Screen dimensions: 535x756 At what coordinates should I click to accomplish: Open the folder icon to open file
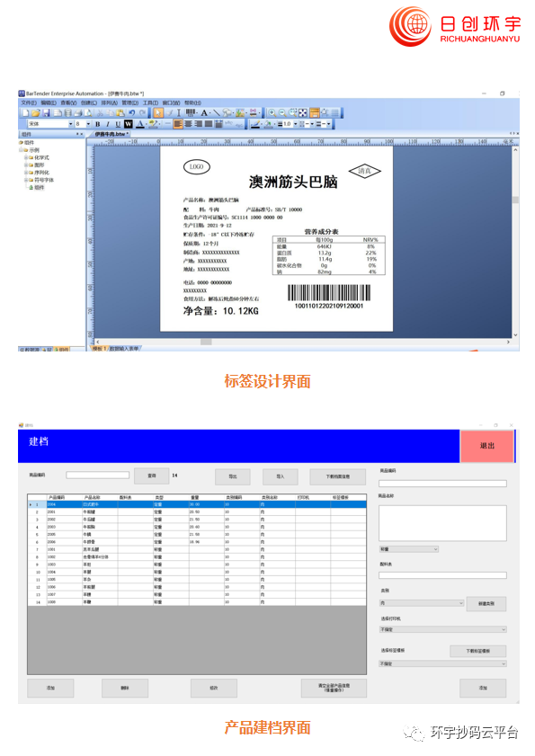(x=36, y=113)
